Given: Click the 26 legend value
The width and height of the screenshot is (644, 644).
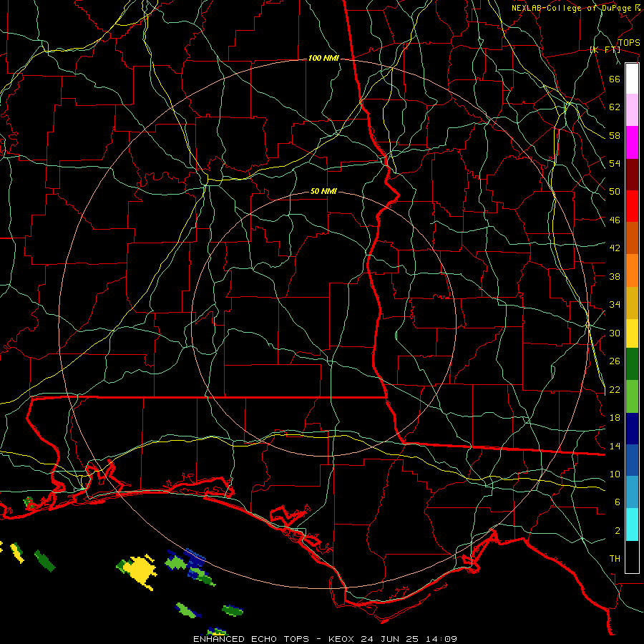Looking at the screenshot, I should [x=615, y=361].
